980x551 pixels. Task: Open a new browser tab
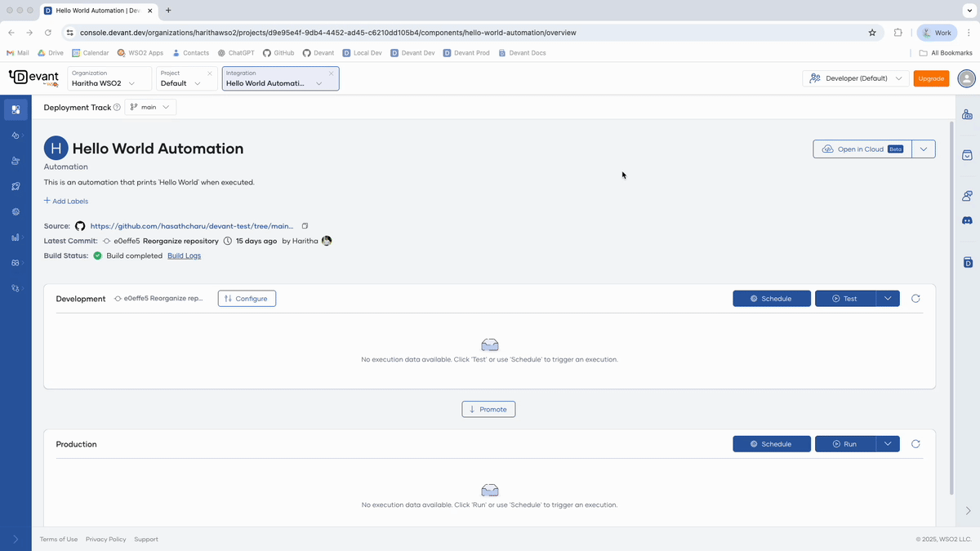(168, 11)
